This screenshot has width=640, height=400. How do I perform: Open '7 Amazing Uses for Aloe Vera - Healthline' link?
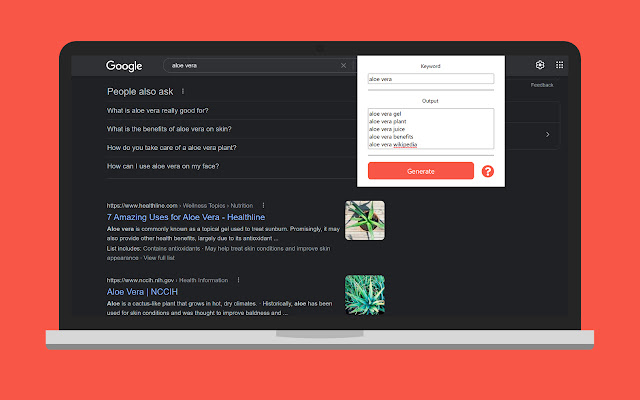click(186, 217)
